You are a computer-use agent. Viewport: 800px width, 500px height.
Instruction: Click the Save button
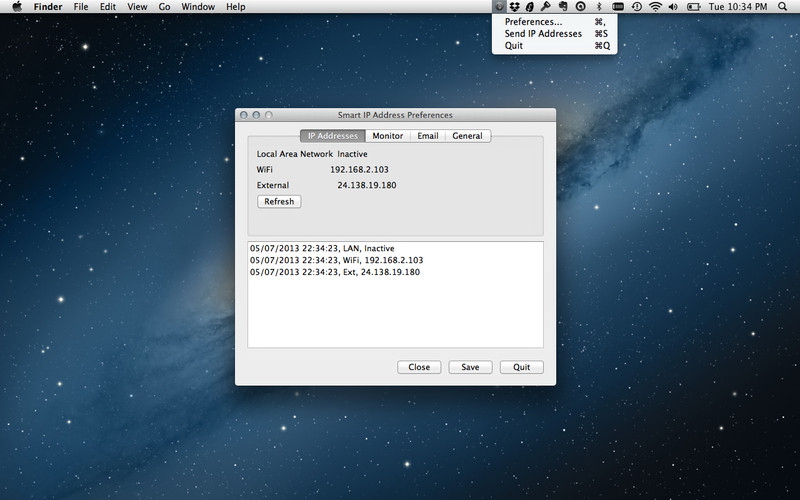pos(470,367)
